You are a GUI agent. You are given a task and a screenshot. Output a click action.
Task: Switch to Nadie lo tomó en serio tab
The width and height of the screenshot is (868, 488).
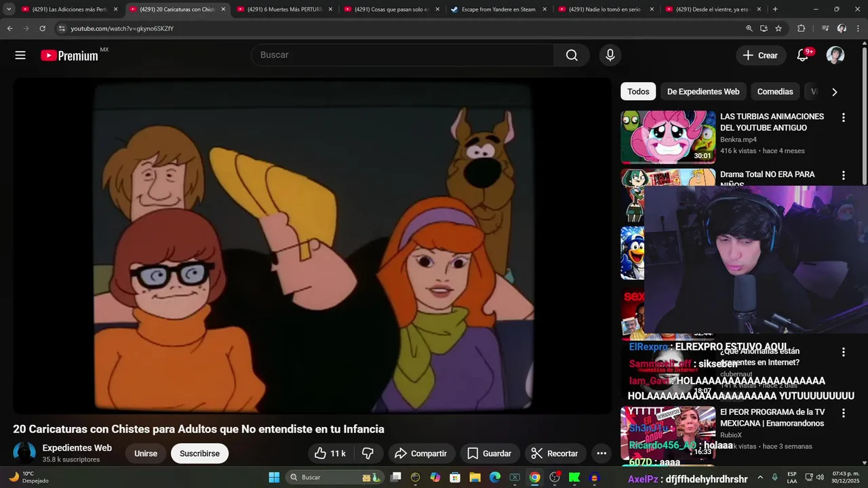point(606,9)
